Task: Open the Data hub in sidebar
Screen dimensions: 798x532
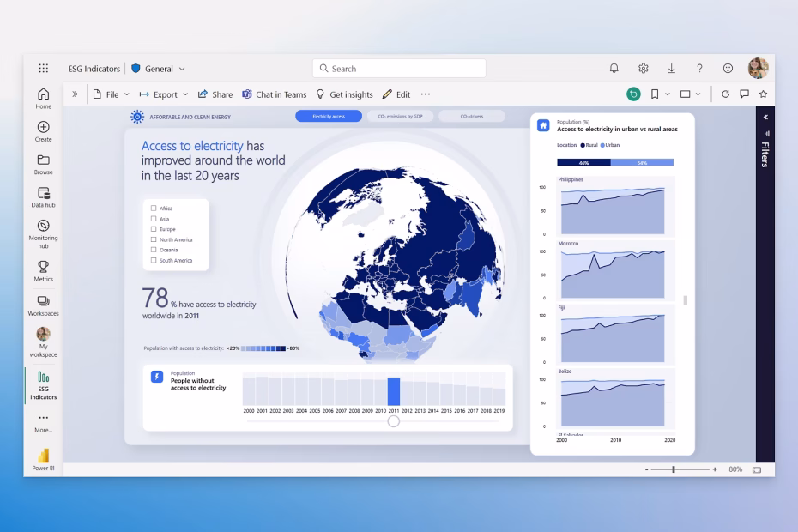Action: pos(43,197)
